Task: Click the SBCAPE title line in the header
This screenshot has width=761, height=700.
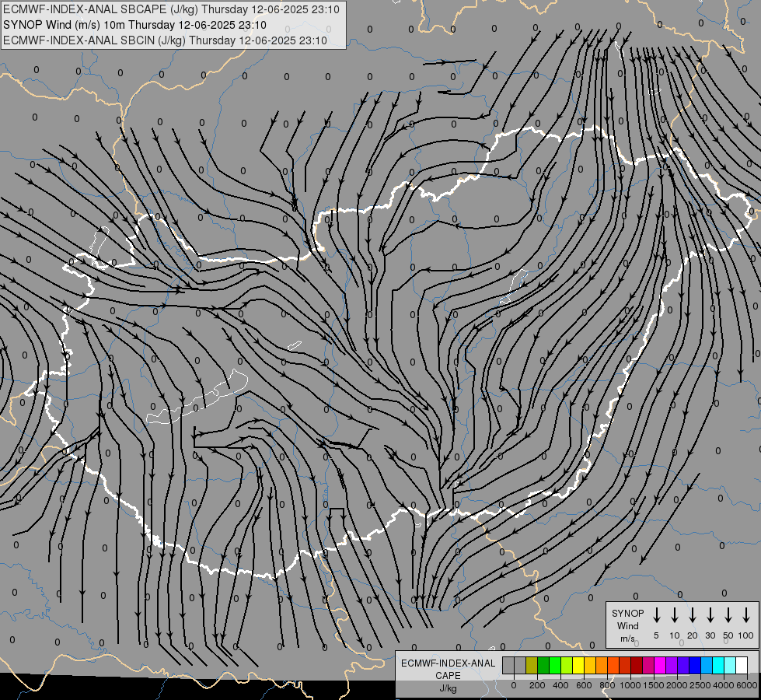Action: pos(171,9)
